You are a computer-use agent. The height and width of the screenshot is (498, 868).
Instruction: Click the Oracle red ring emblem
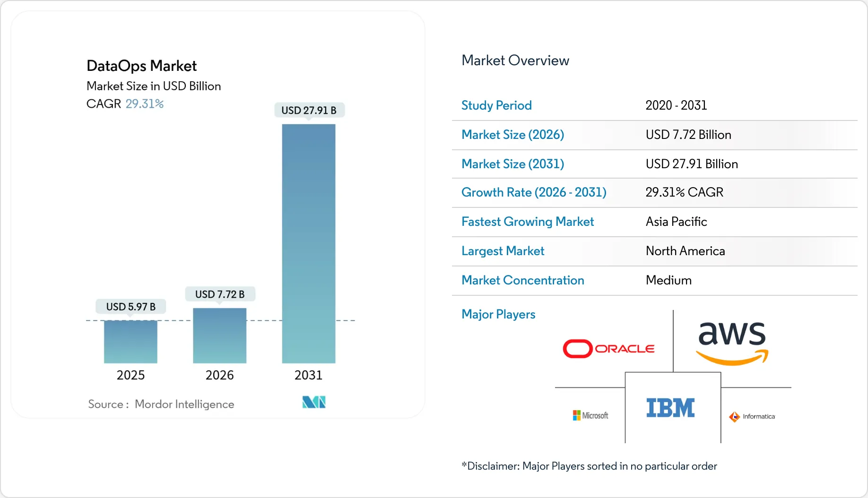pyautogui.click(x=578, y=348)
